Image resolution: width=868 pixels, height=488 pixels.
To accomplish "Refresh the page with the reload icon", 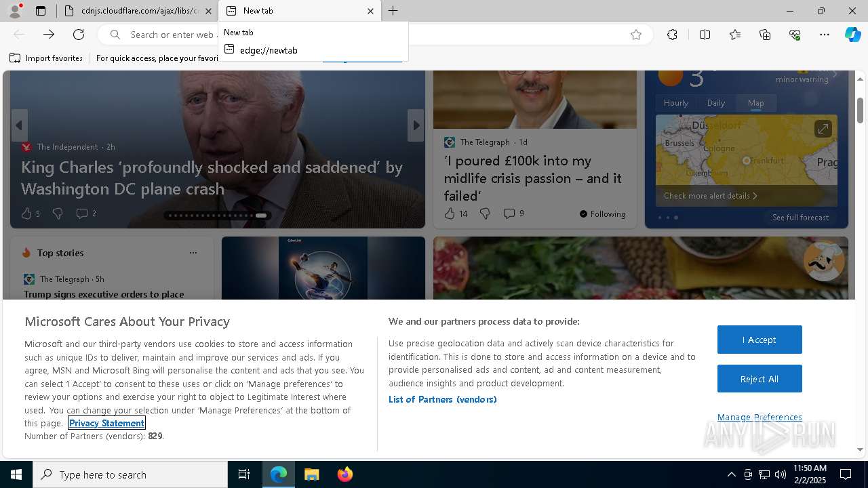I will [79, 35].
